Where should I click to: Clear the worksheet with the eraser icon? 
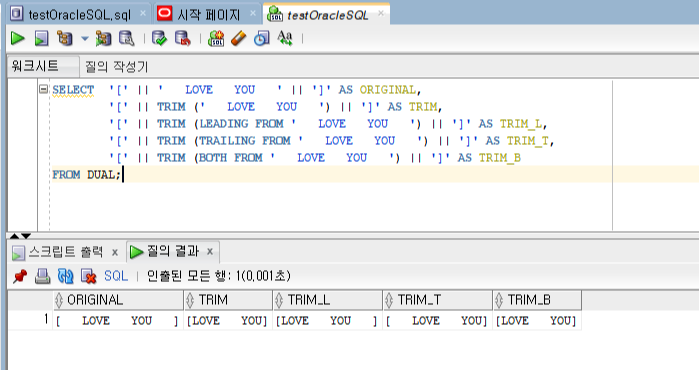[x=238, y=38]
